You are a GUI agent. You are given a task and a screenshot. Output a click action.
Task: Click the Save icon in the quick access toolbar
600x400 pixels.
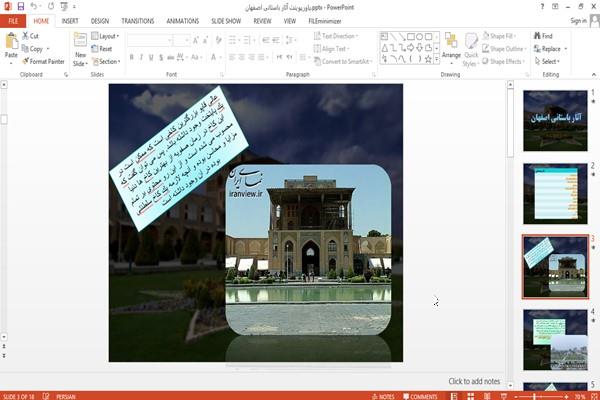pos(21,7)
